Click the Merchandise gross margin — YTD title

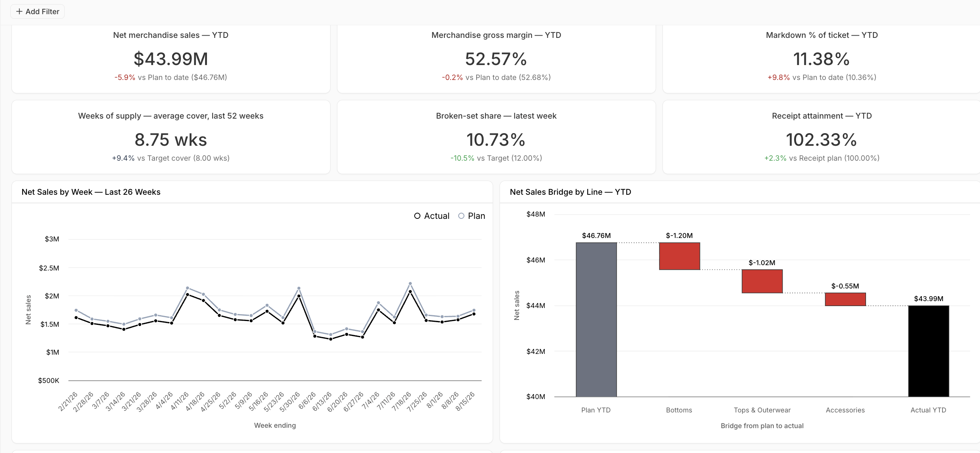point(496,35)
